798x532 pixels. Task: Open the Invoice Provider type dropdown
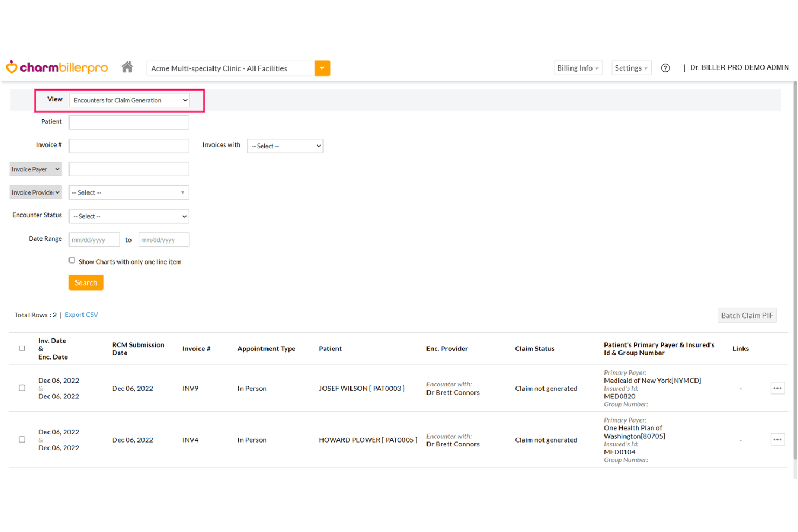36,192
